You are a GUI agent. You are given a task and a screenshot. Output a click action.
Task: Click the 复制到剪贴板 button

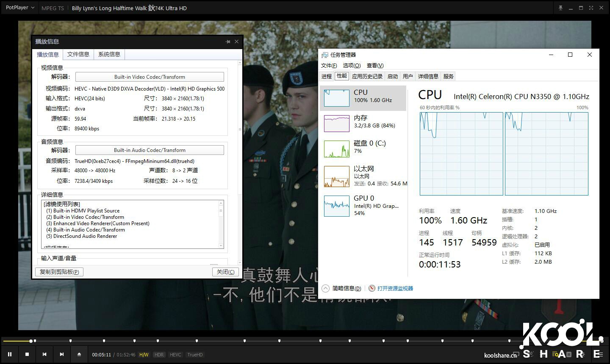[x=59, y=271]
